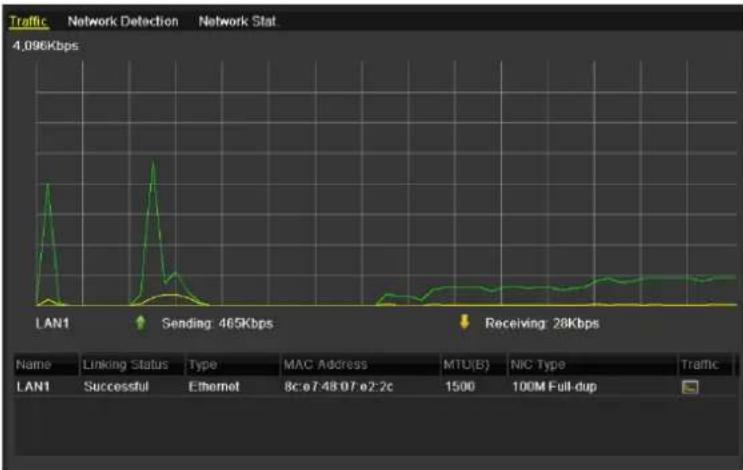Screen dimensions: 743x470
Task: Click the Successful linking status cell
Action: (x=116, y=387)
